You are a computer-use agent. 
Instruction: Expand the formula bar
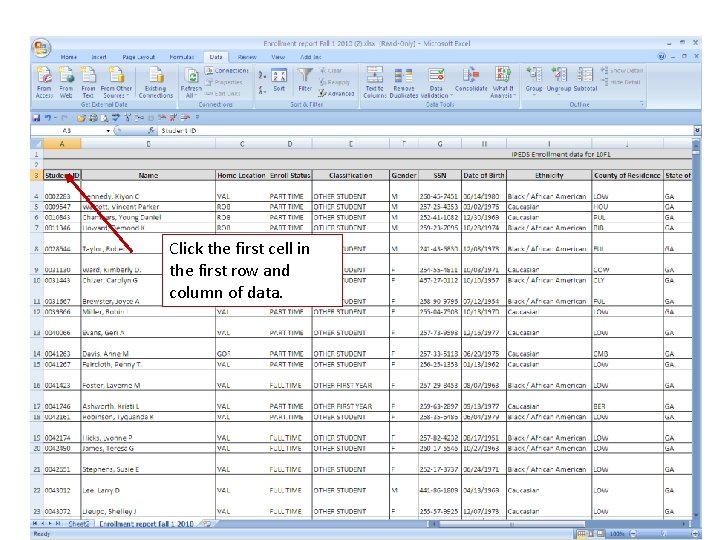[697, 131]
